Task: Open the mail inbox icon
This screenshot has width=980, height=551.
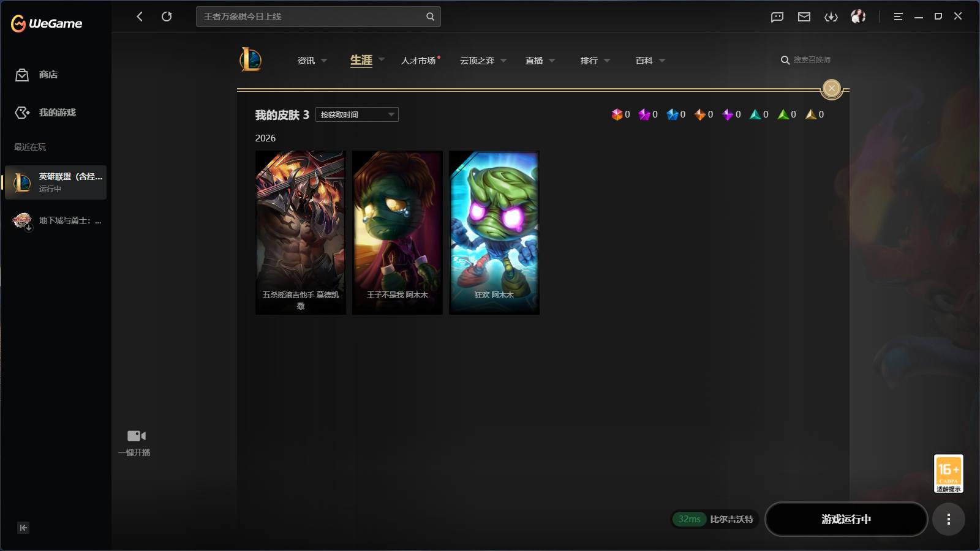Action: point(804,17)
